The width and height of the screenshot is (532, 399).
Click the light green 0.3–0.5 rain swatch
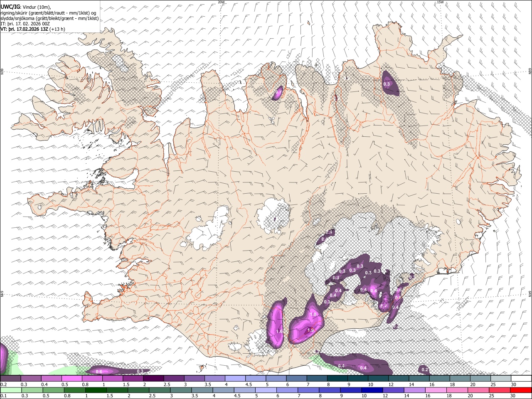click(32, 390)
